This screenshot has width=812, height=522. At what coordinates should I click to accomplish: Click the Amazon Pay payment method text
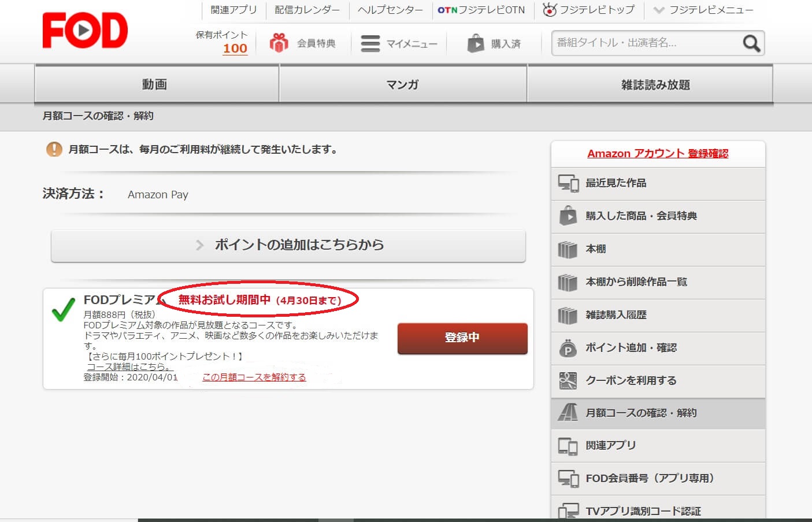click(158, 194)
